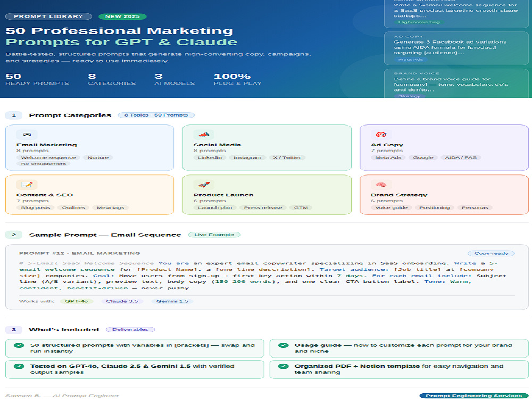Click the Sample Prompt — Email Sequence heading

(105, 235)
